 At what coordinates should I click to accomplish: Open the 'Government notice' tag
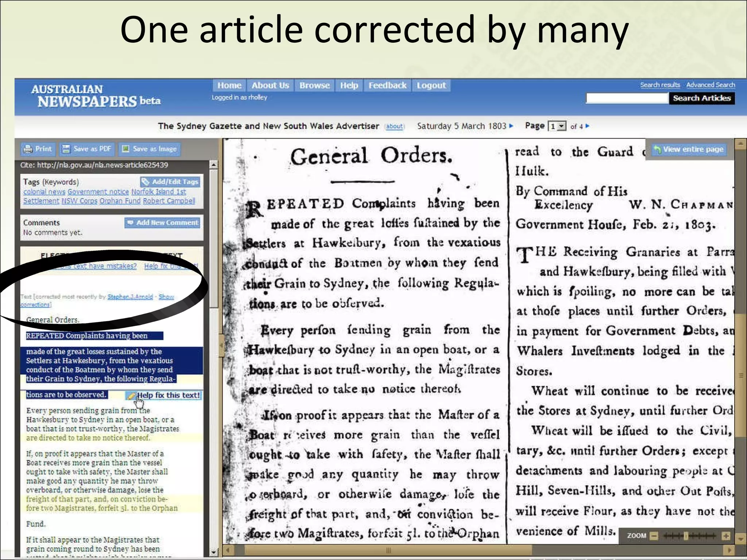pos(98,191)
